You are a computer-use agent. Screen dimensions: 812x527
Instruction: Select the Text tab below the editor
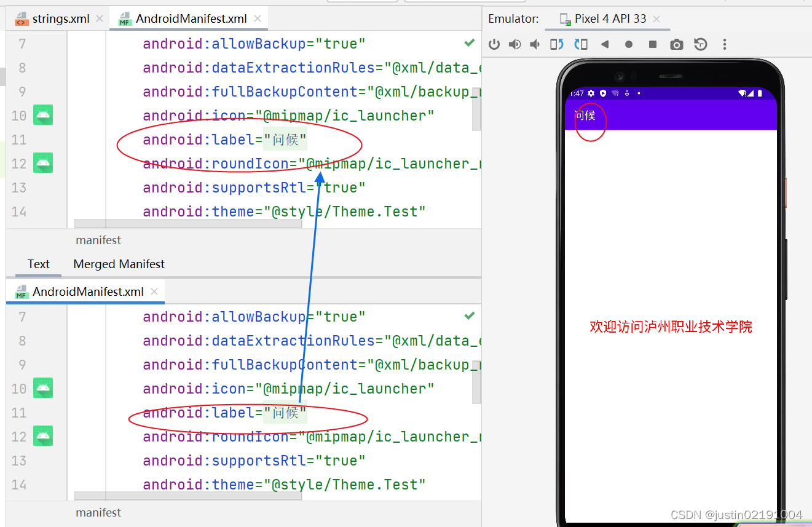(38, 264)
